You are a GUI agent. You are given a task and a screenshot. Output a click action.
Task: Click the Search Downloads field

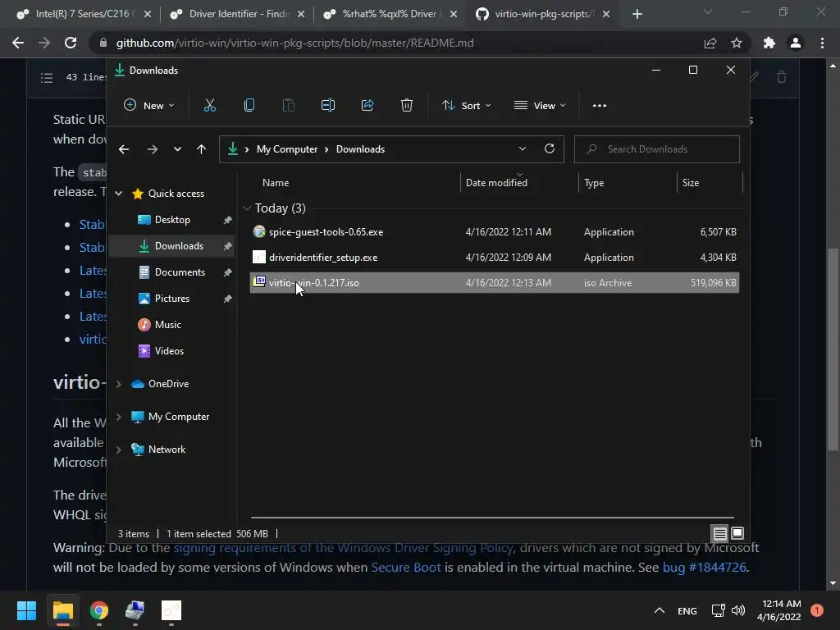[657, 149]
